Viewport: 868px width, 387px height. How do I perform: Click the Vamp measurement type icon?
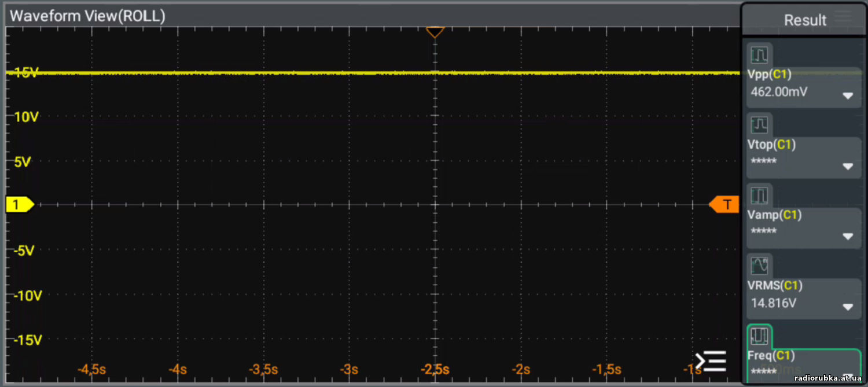(759, 196)
